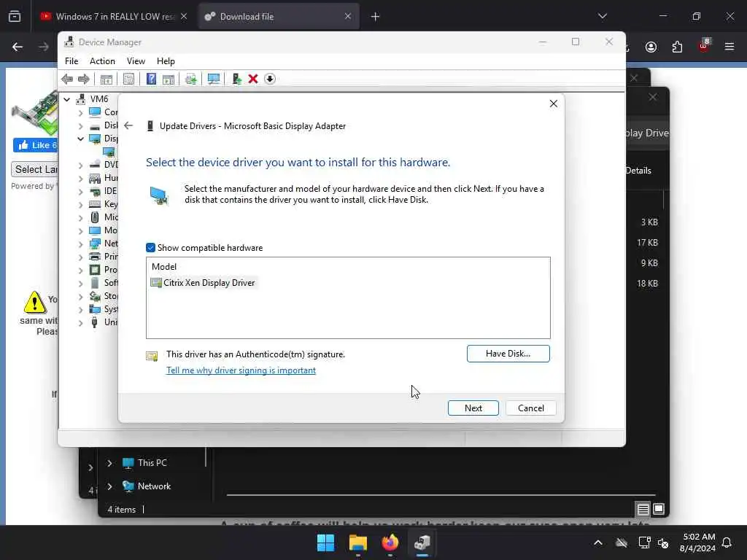This screenshot has height=560, width=747.
Task: Click the toolbar icon left of the monitor icon
Action: click(x=191, y=79)
